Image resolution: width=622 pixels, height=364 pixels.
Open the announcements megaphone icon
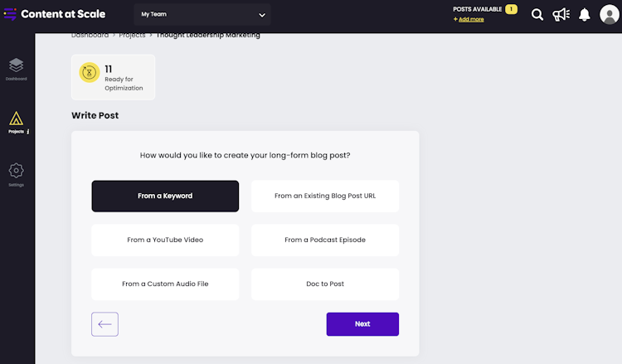coord(561,14)
